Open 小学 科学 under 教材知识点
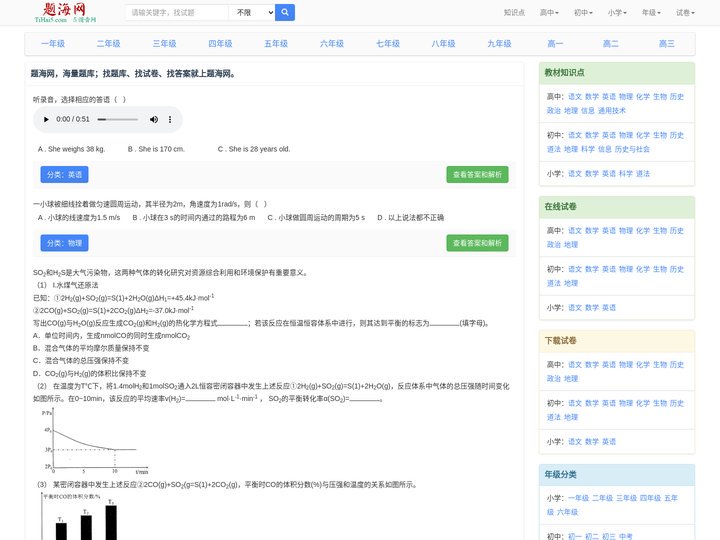The height and width of the screenshot is (540, 720). pyautogui.click(x=625, y=174)
